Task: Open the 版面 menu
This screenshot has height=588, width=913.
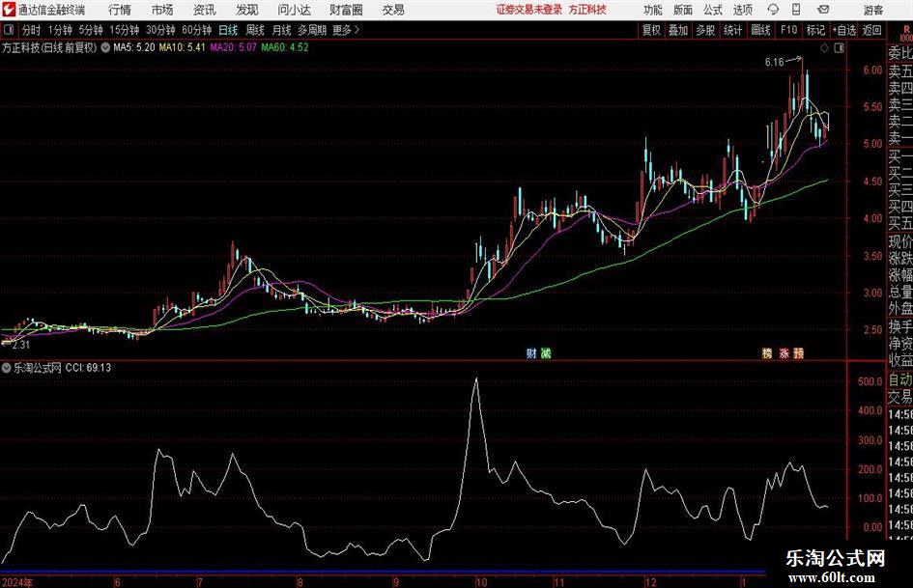Action: [683, 10]
